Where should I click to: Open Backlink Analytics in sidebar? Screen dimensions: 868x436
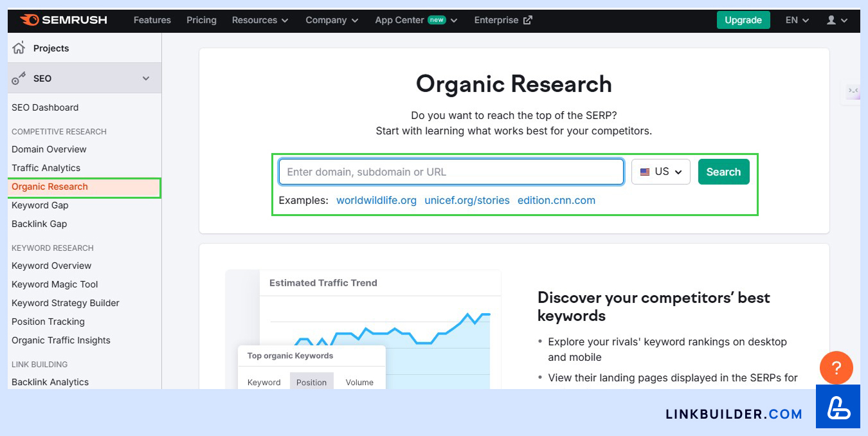click(x=50, y=382)
